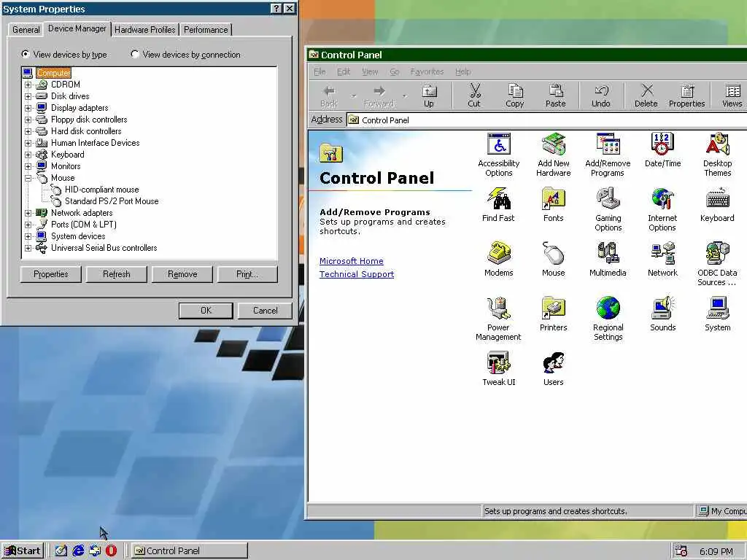The width and height of the screenshot is (747, 560).
Task: Open ODBC Data Sources icon
Action: 717,264
